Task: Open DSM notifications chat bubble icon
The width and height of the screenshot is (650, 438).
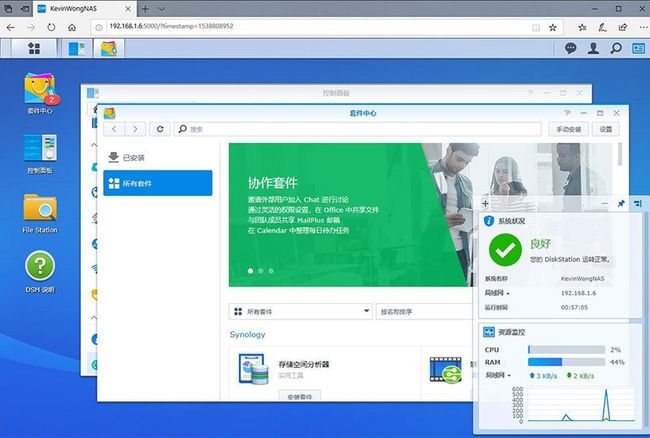Action: 570,48
